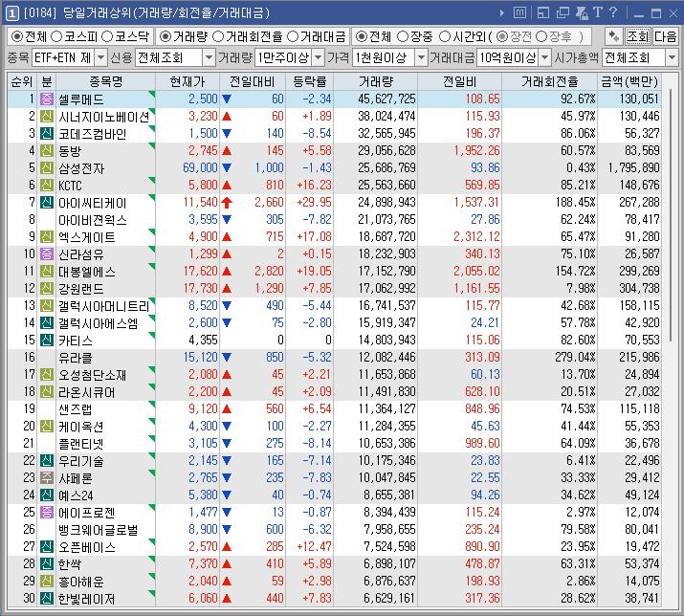Click the window number 1 icon in title bar
This screenshot has height=616, width=684.
tap(11, 13)
